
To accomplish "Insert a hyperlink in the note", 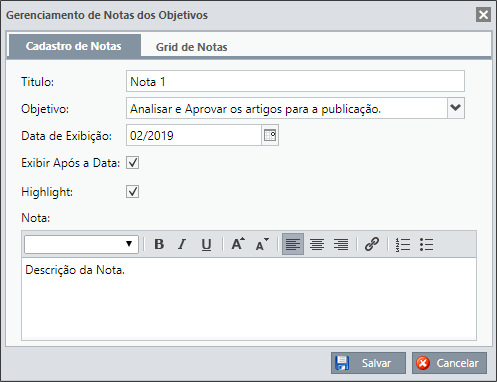I will 372,244.
